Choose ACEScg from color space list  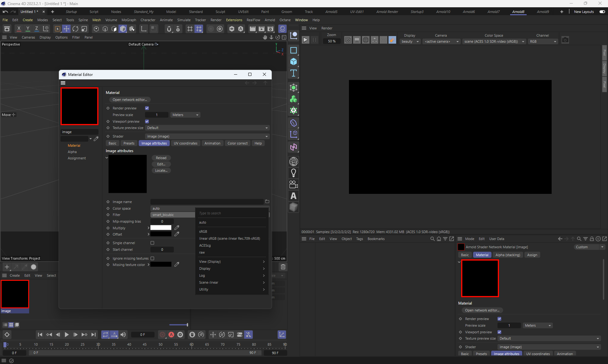[205, 245]
